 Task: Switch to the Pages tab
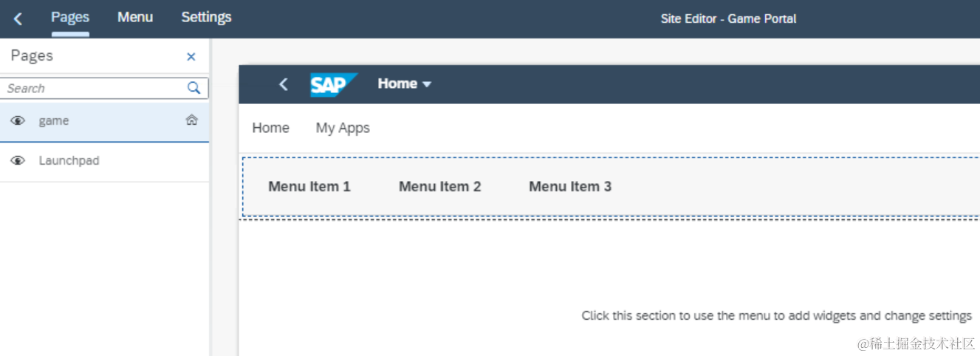pos(70,18)
